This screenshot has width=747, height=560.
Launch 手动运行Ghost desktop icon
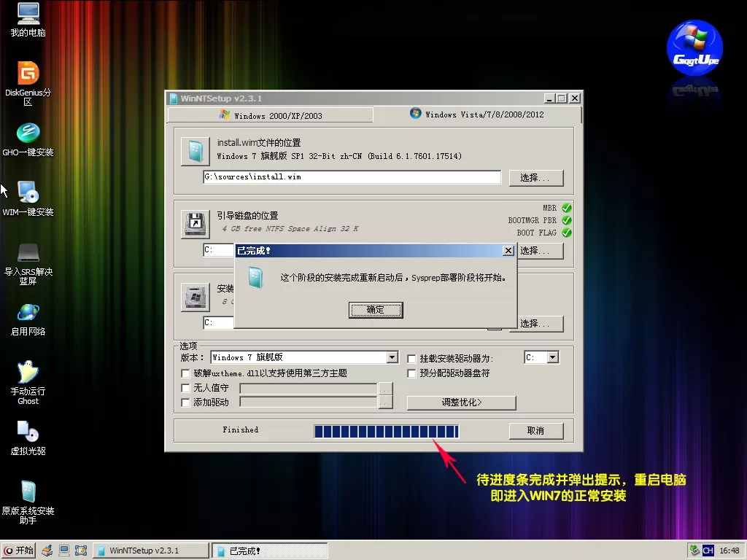coord(28,373)
